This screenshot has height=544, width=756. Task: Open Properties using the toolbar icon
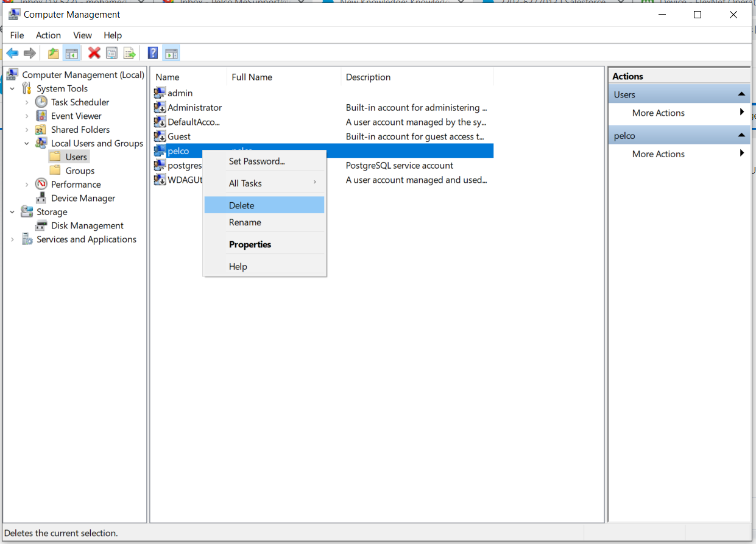coord(111,53)
